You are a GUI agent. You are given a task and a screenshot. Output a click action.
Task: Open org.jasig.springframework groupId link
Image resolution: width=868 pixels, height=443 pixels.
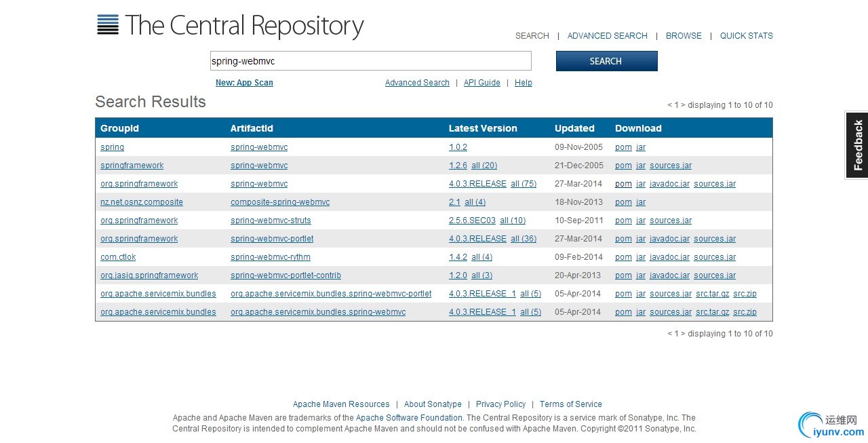pyautogui.click(x=149, y=275)
